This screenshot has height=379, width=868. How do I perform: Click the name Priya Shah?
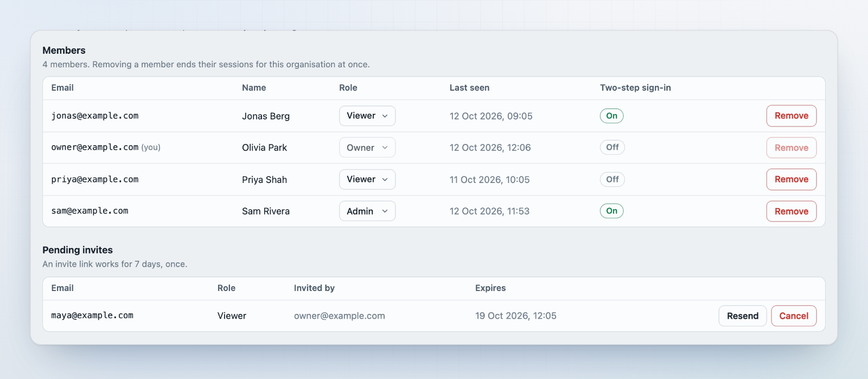(x=264, y=180)
